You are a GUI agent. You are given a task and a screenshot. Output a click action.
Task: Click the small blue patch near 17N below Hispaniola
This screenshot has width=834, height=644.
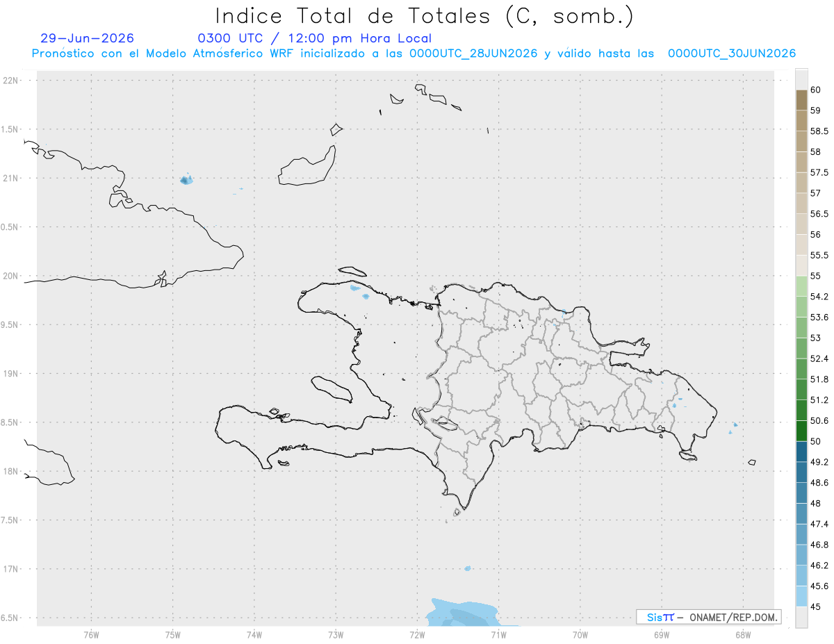point(468,568)
